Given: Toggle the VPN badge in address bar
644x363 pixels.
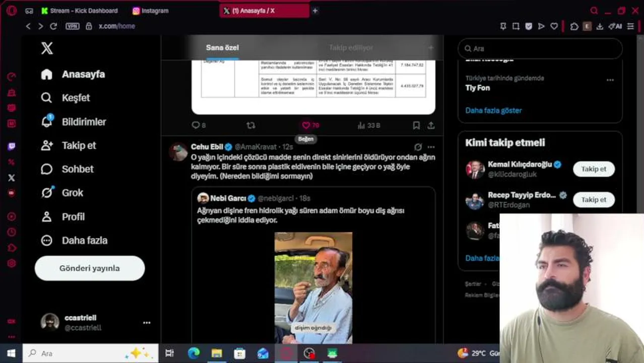Looking at the screenshot, I should coord(73,26).
